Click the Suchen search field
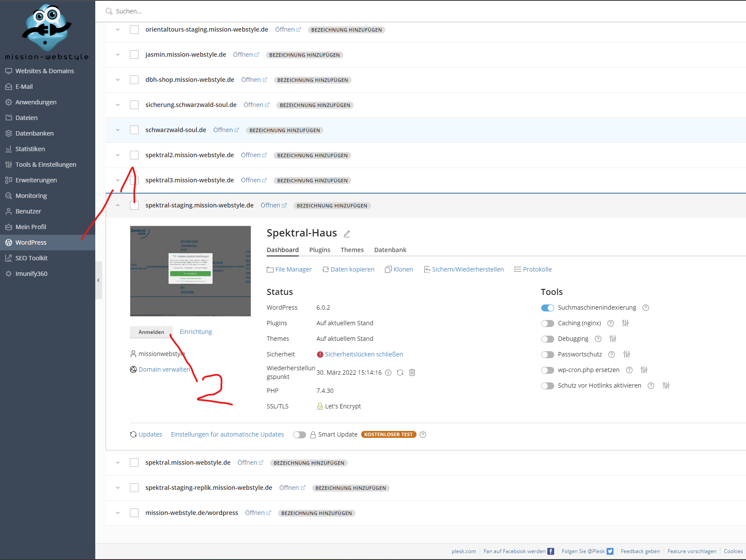Viewport: 746px width, 560px height. coord(303,11)
